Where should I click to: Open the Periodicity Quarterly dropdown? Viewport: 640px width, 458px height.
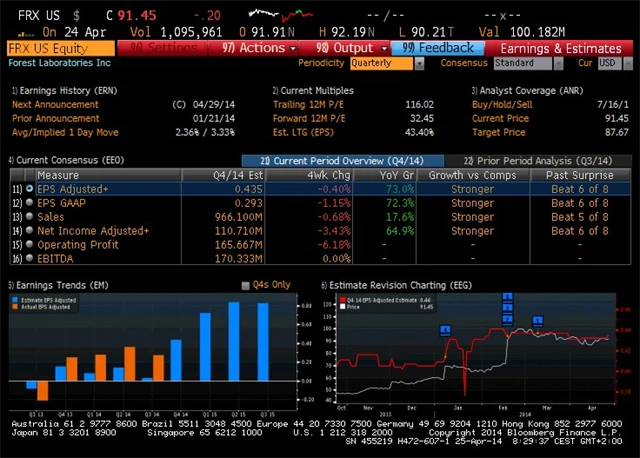(x=383, y=63)
